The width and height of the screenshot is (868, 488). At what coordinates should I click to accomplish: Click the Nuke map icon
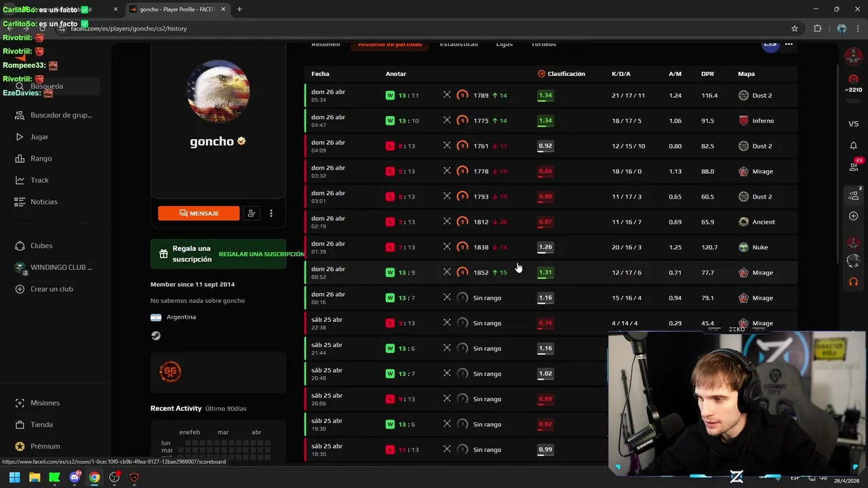(x=744, y=247)
